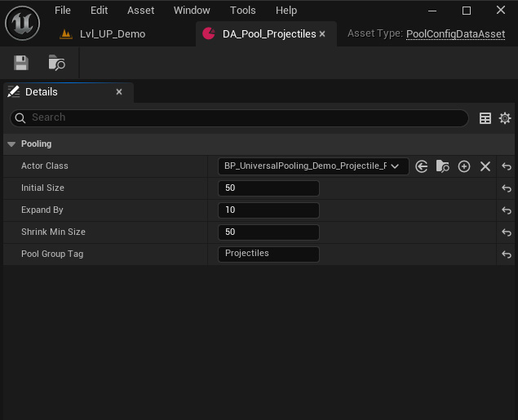Collapse the Pooling category
Viewport: 518px width, 420px height.
tap(11, 144)
